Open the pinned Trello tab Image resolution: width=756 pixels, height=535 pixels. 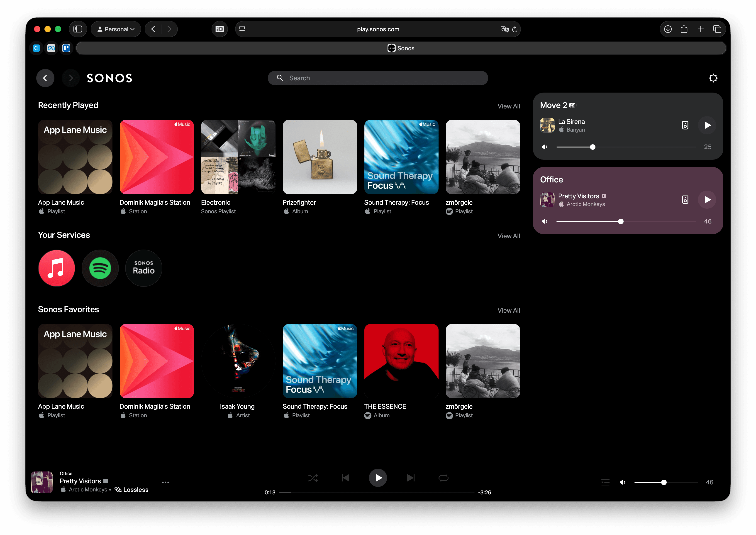(66, 48)
